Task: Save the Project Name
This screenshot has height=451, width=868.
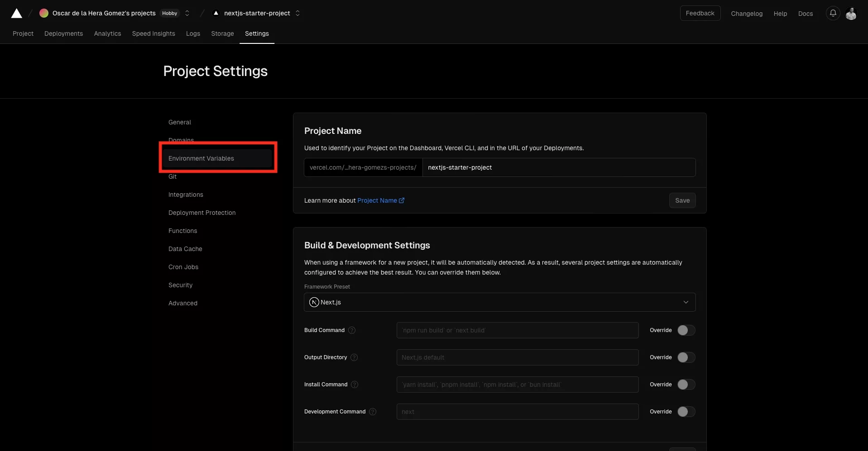Action: coord(682,200)
